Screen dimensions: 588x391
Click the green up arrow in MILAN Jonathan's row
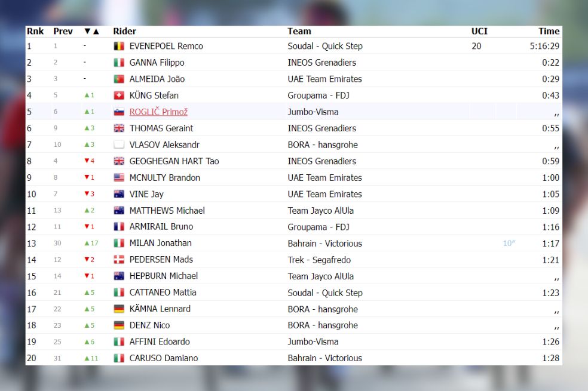87,243
